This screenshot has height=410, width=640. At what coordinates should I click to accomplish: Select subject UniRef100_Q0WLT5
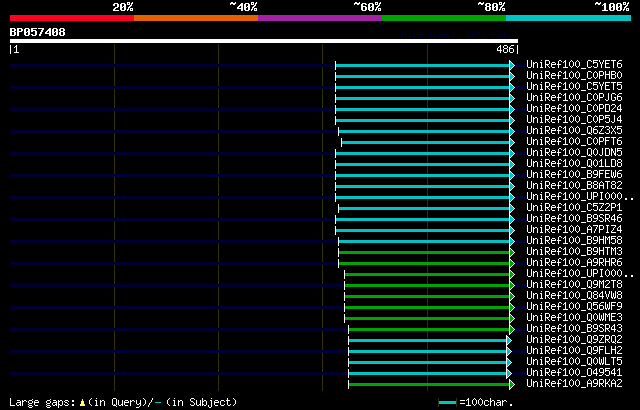click(574, 362)
